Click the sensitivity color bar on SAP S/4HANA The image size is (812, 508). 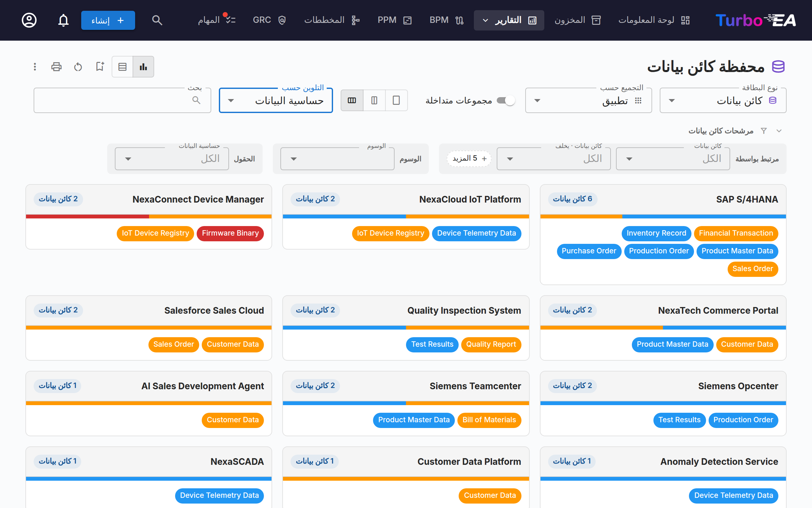[663, 216]
